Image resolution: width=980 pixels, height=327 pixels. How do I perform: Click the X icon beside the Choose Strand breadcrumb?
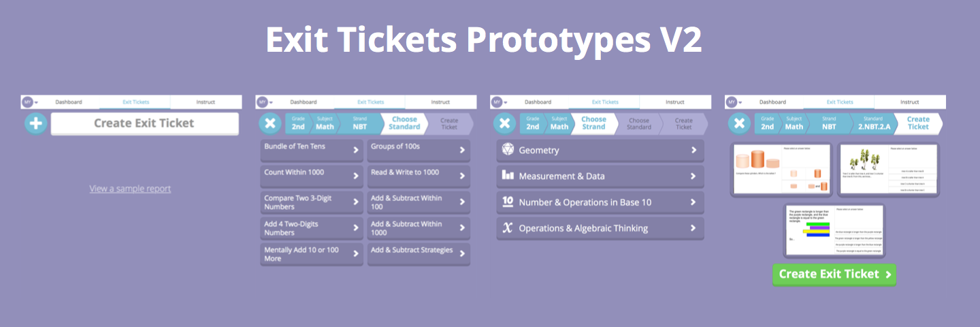(504, 123)
